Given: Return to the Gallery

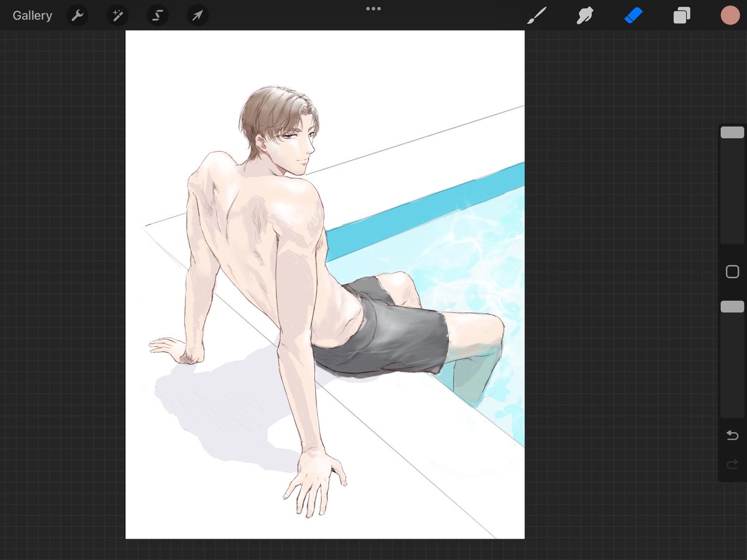Looking at the screenshot, I should click(32, 16).
